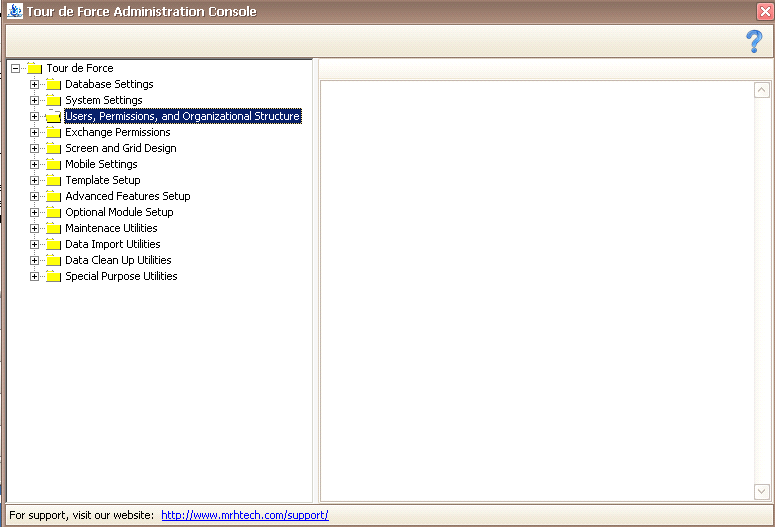Click the folder icon beside Maintenace Utilities

pyautogui.click(x=53, y=228)
